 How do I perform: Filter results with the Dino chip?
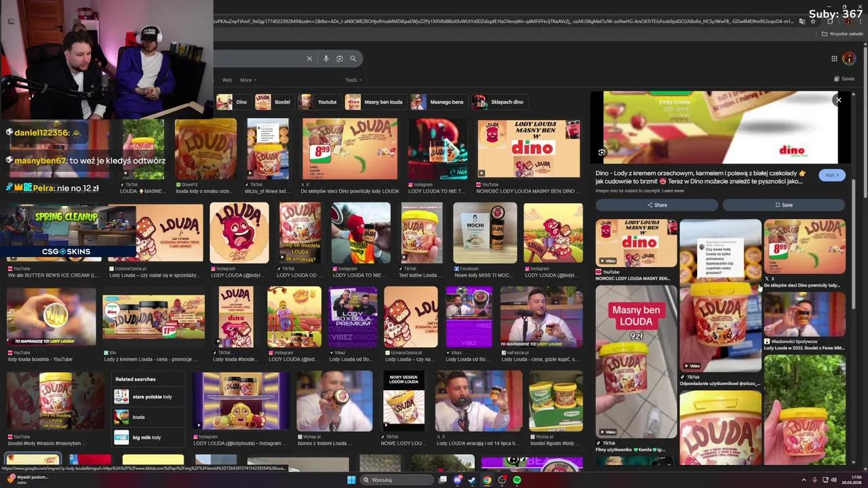click(x=233, y=102)
